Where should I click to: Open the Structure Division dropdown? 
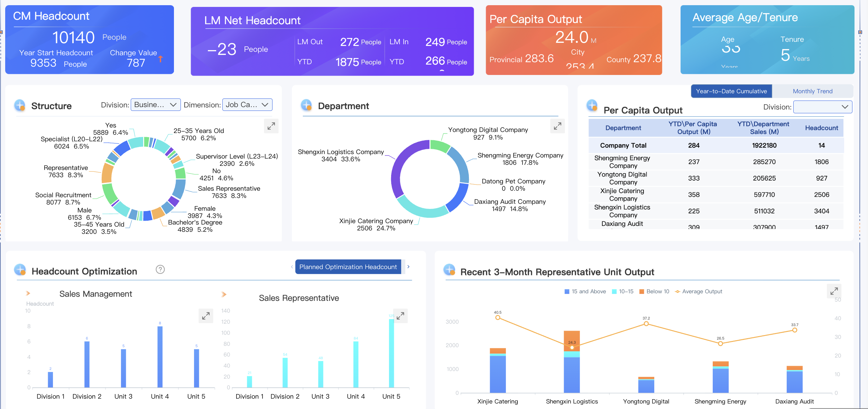pos(156,105)
